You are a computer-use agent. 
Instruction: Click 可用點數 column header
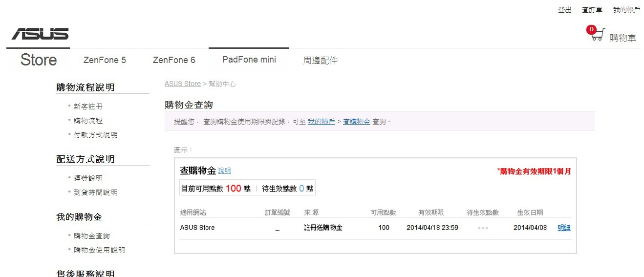pyautogui.click(x=383, y=213)
